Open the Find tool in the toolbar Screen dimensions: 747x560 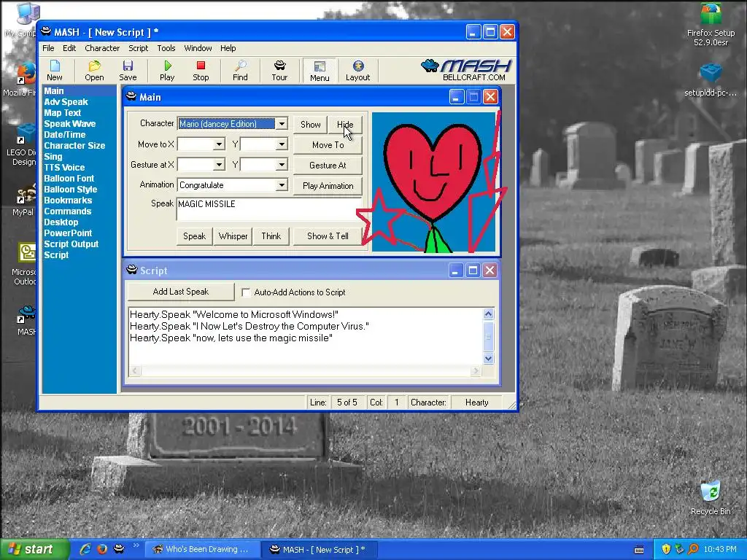coord(240,71)
